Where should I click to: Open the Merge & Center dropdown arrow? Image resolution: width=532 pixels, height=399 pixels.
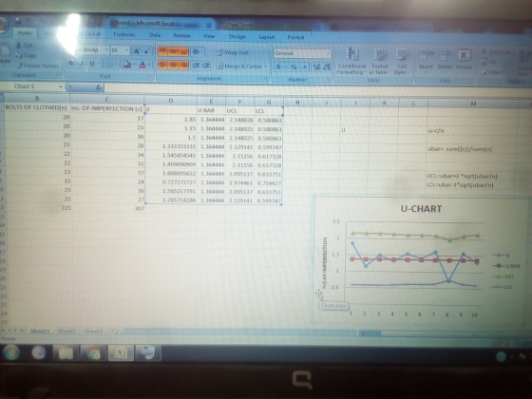(x=265, y=66)
